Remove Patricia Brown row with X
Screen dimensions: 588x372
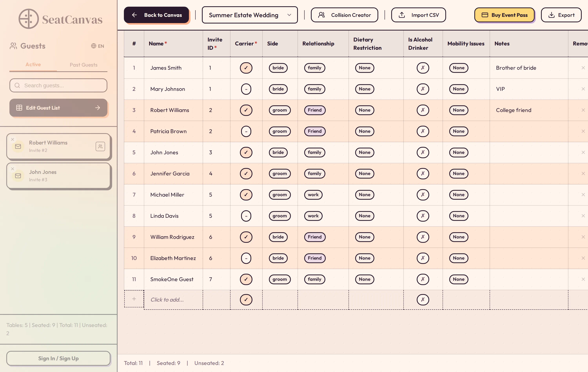click(x=583, y=131)
